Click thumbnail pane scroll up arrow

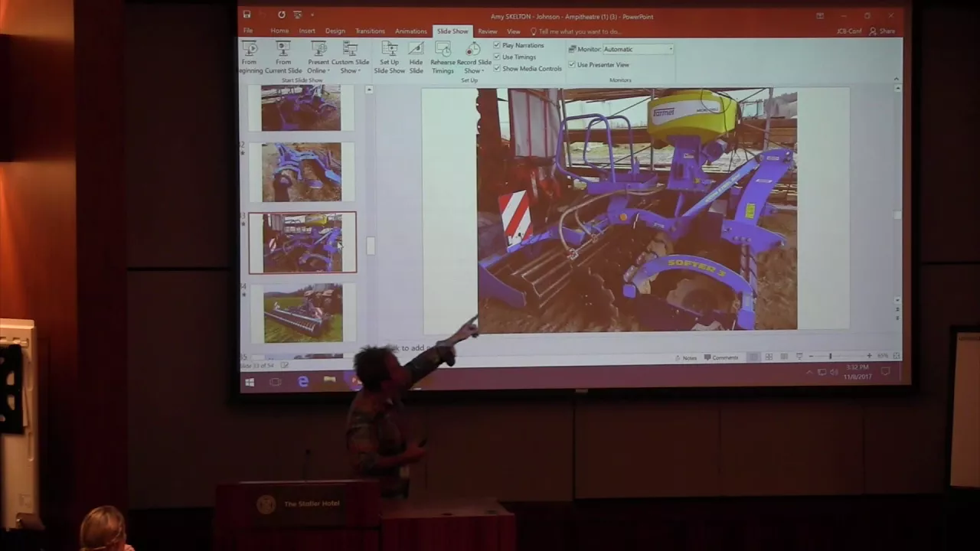click(x=369, y=90)
